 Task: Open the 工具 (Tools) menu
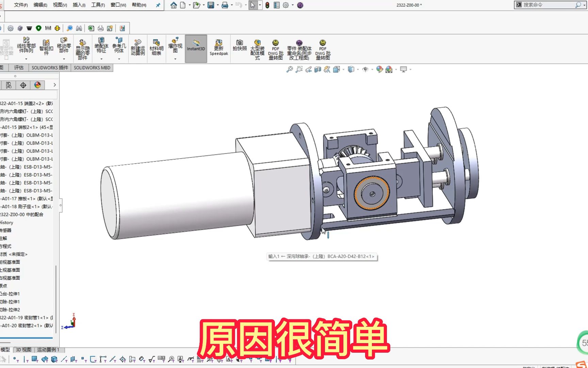pyautogui.click(x=98, y=5)
